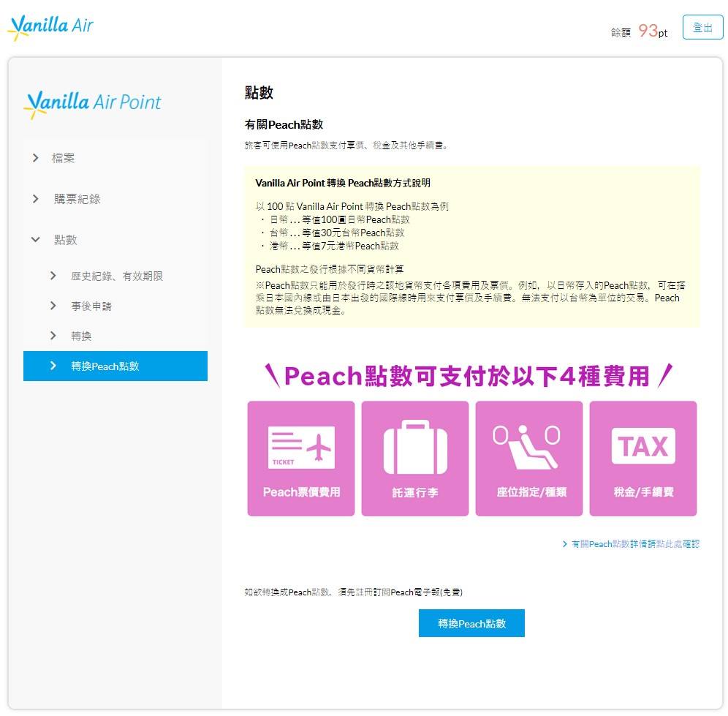Click the 託運行李 card label
Viewport: 728px width, 716px height.
tap(415, 492)
